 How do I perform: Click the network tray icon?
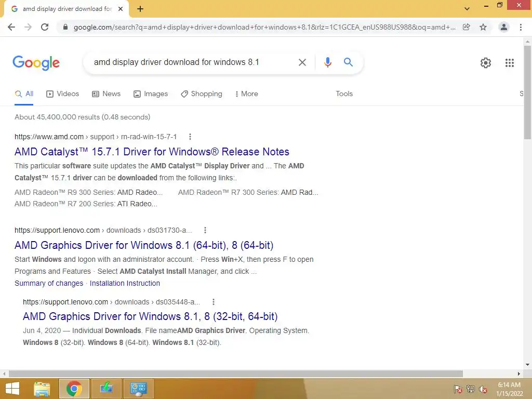coord(471,389)
